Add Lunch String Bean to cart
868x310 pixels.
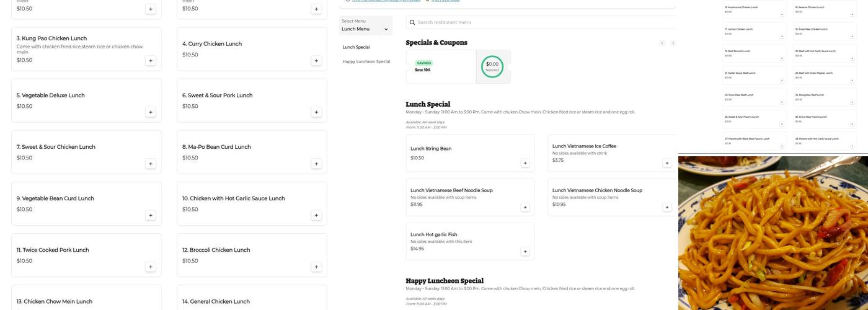[525, 163]
